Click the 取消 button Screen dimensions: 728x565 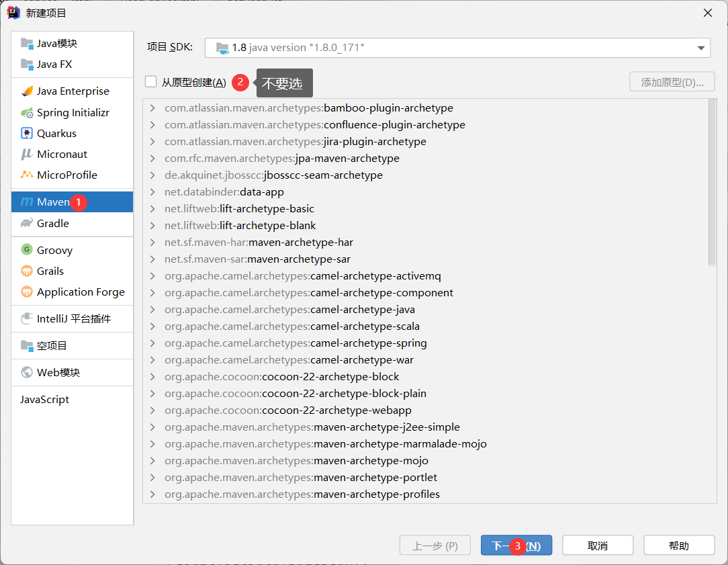(598, 546)
